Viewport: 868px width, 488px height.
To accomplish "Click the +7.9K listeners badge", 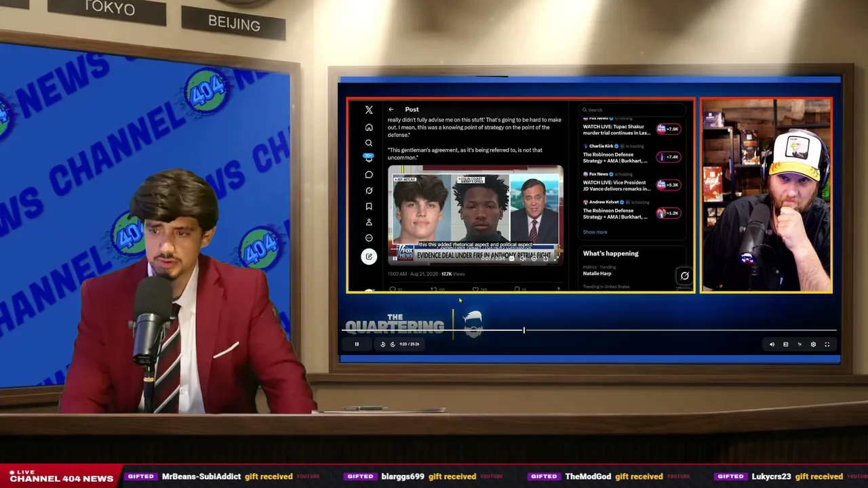I will 668,129.
